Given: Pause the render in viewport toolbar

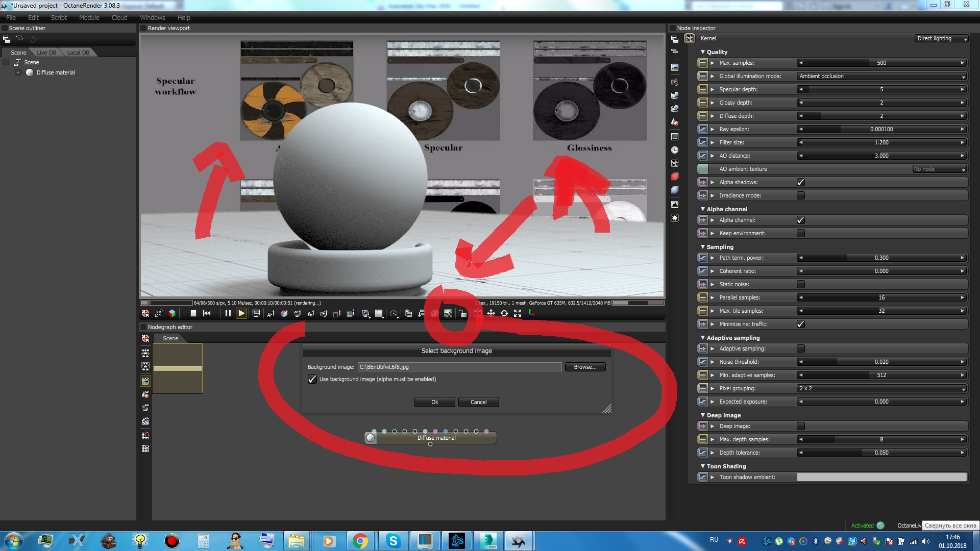Looking at the screenshot, I should coord(228,313).
